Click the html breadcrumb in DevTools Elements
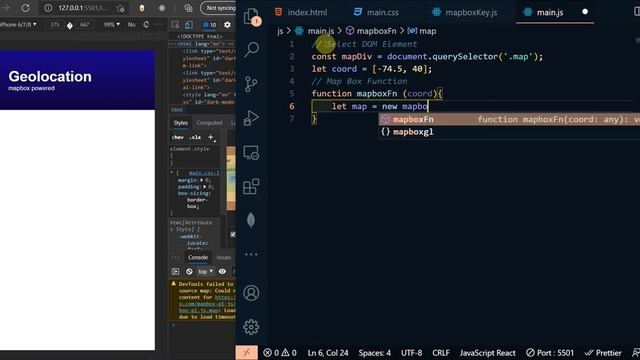640x360 pixels. [x=176, y=110]
